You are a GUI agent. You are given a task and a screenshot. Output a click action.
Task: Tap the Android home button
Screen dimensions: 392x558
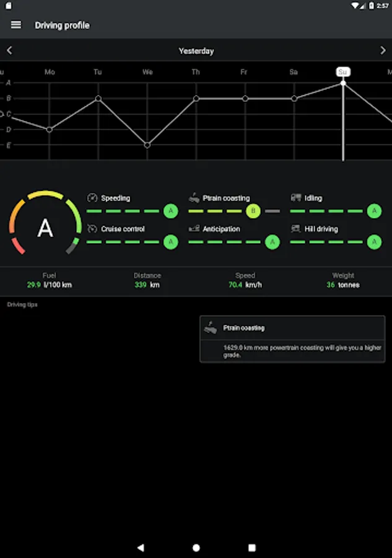point(196,547)
